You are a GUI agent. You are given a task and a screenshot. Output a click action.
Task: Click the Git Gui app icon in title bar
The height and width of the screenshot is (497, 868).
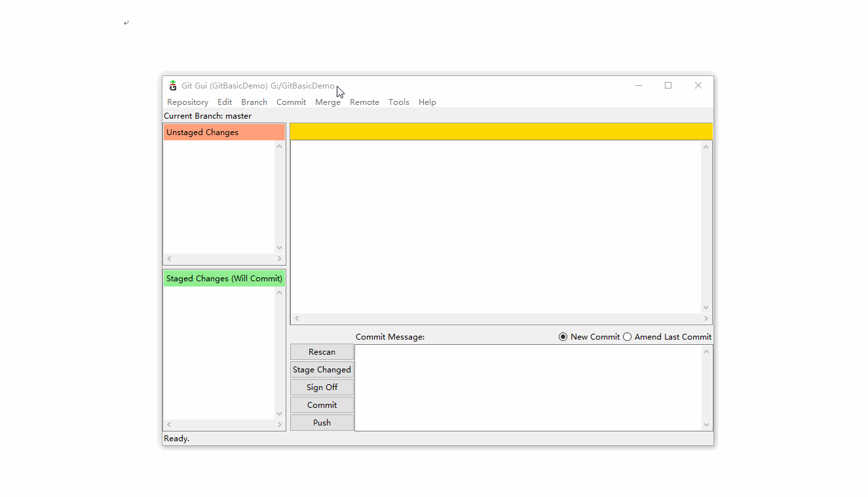tap(173, 86)
